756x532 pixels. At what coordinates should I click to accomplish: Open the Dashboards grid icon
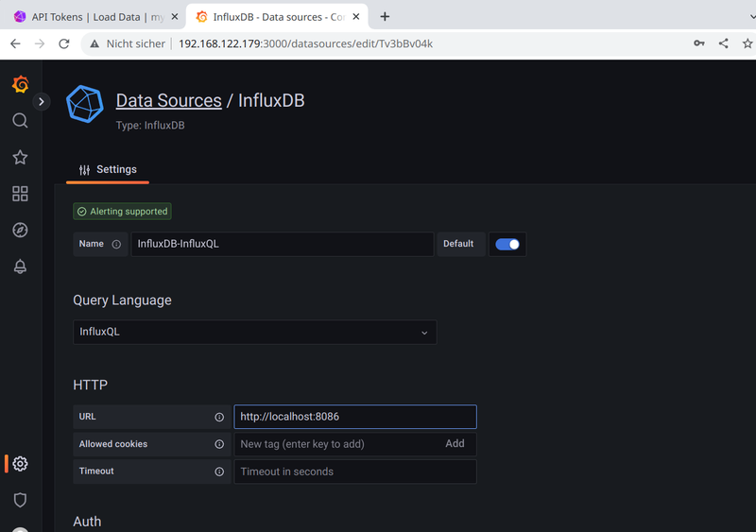pos(20,194)
